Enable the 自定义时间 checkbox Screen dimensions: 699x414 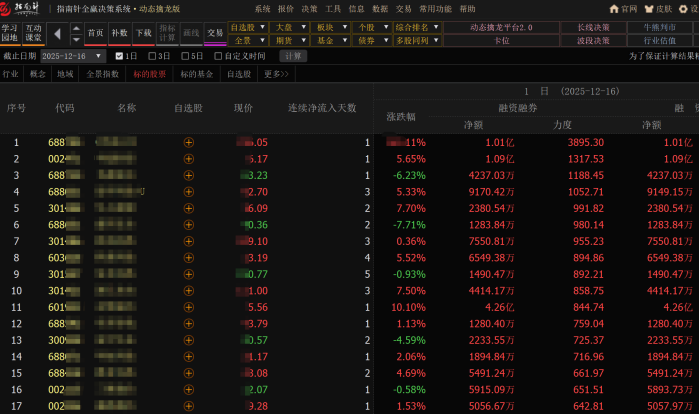tap(218, 56)
